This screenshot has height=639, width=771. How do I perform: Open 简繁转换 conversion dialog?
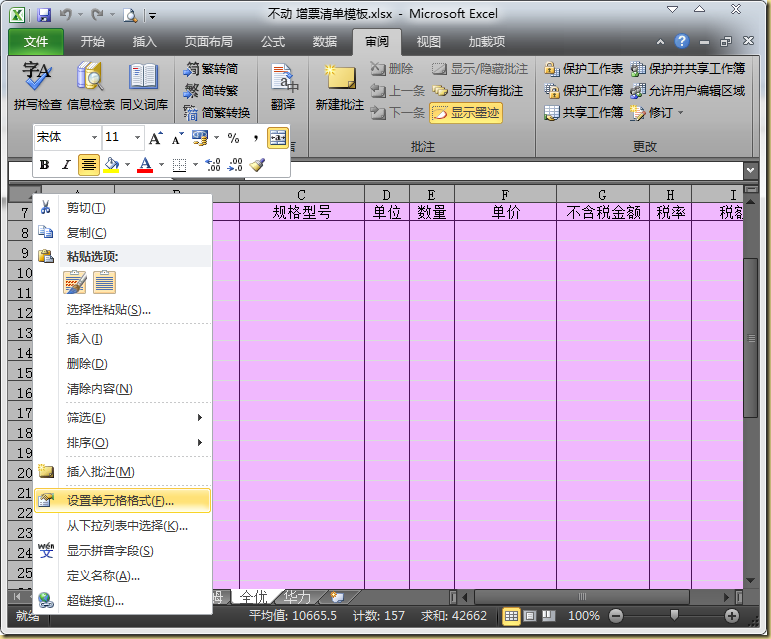pyautogui.click(x=217, y=113)
